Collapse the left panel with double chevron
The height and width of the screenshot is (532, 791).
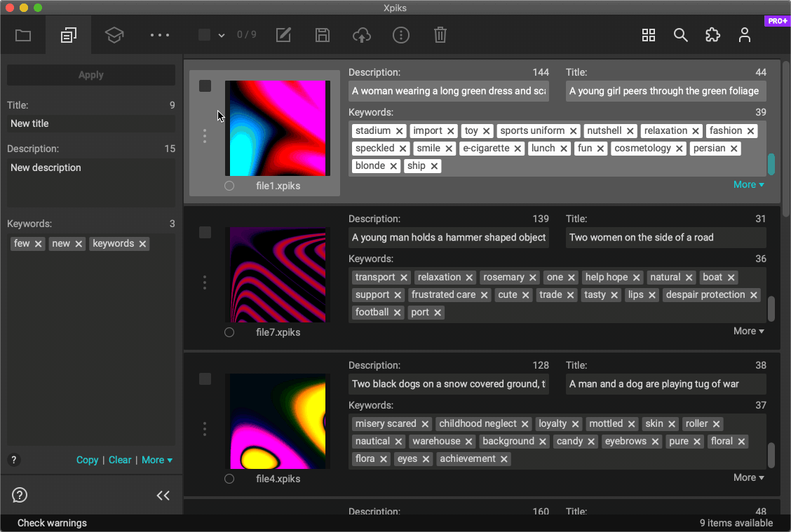point(163,496)
